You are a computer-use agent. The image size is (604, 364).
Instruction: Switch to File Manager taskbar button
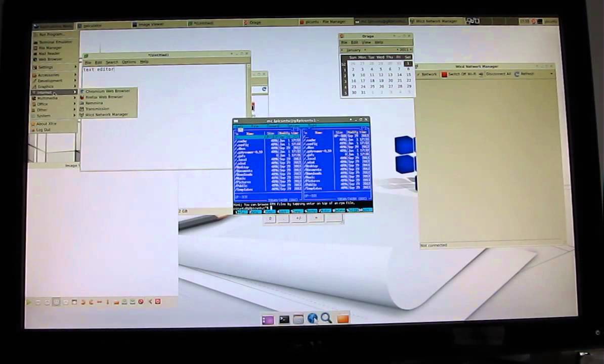coord(326,22)
